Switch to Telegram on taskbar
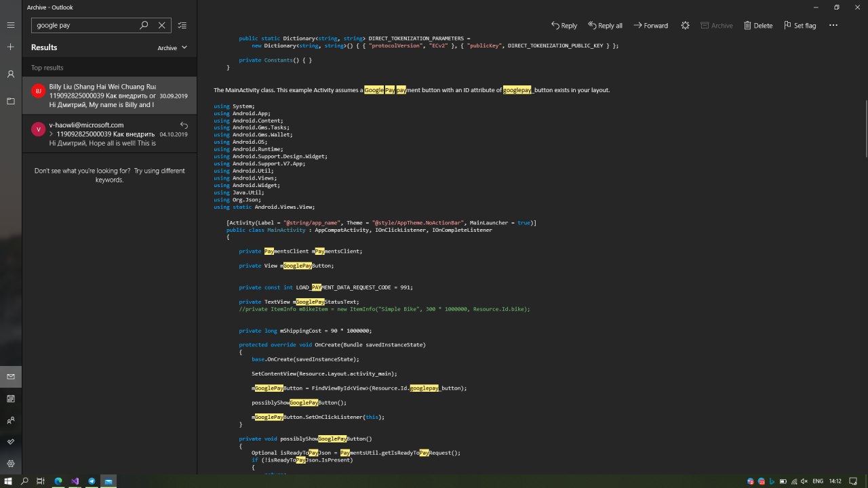The width and height of the screenshot is (868, 488). (x=92, y=481)
